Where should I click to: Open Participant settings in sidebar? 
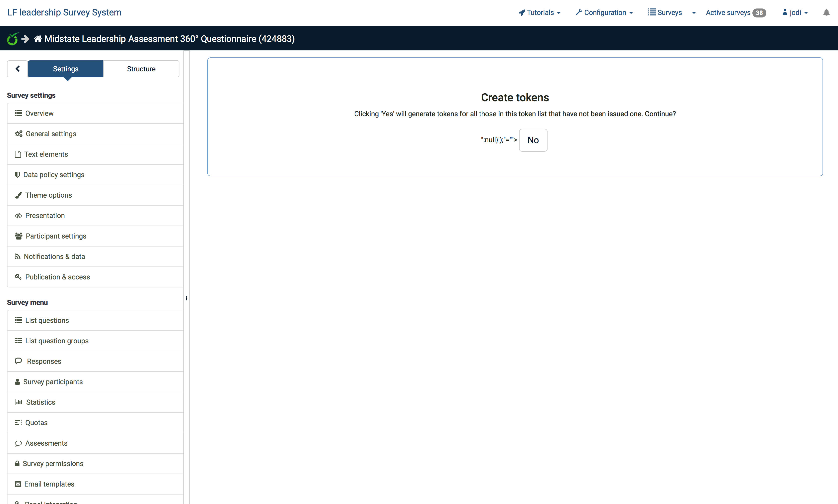(56, 236)
